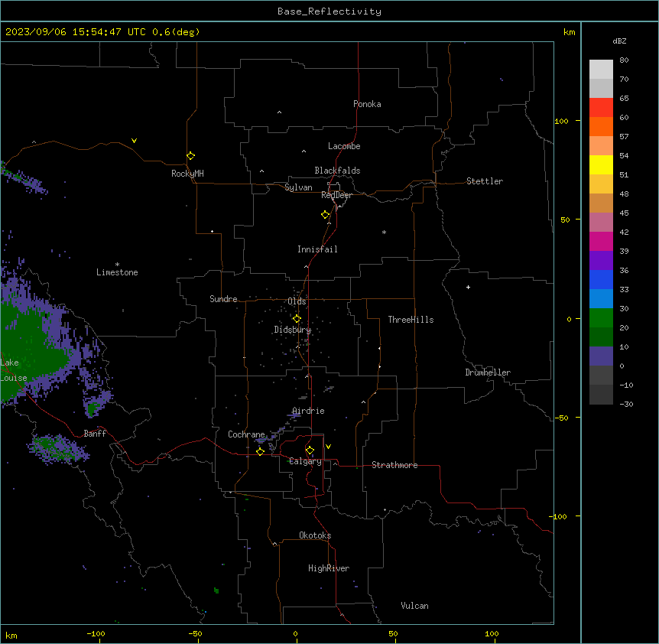This screenshot has width=659, height=644.
Task: Click the yellow marker above Calgary label
Action: pyautogui.click(x=310, y=450)
